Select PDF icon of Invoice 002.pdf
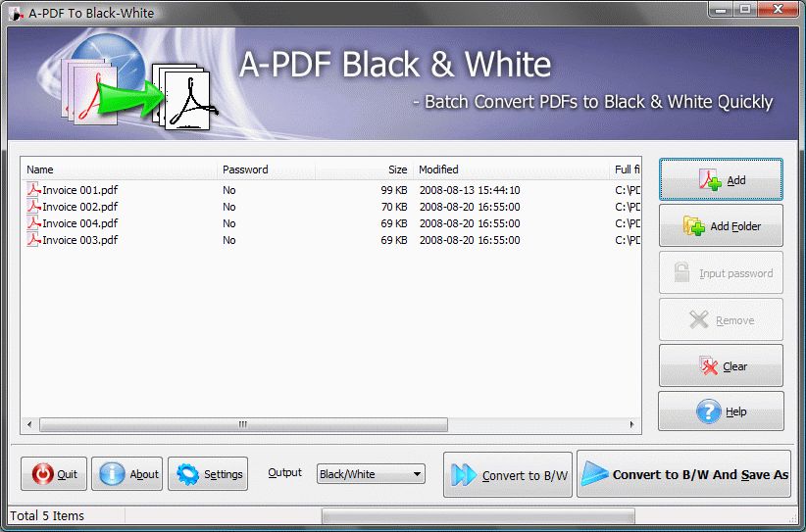 pyautogui.click(x=33, y=207)
